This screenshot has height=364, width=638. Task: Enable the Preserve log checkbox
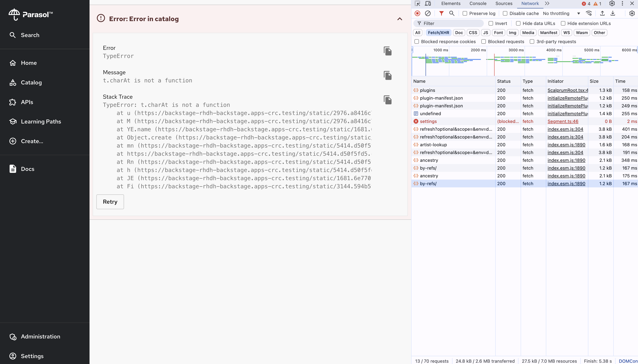(x=465, y=14)
